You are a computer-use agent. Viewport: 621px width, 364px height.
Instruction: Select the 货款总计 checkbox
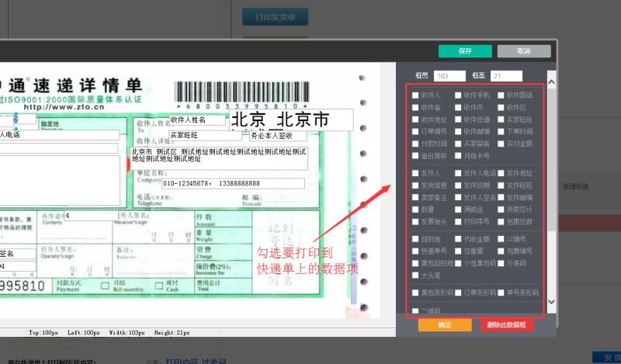[501, 210]
